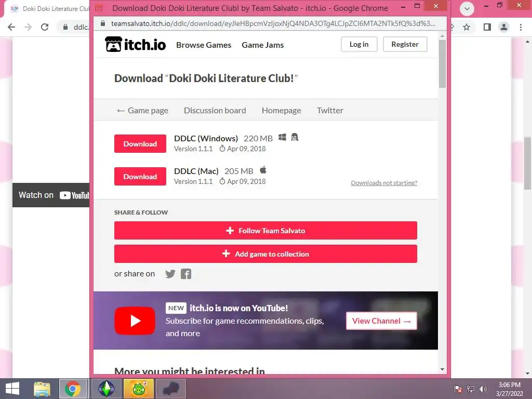The image size is (532, 399).
Task: Open Windows Start button
Action: (12, 389)
